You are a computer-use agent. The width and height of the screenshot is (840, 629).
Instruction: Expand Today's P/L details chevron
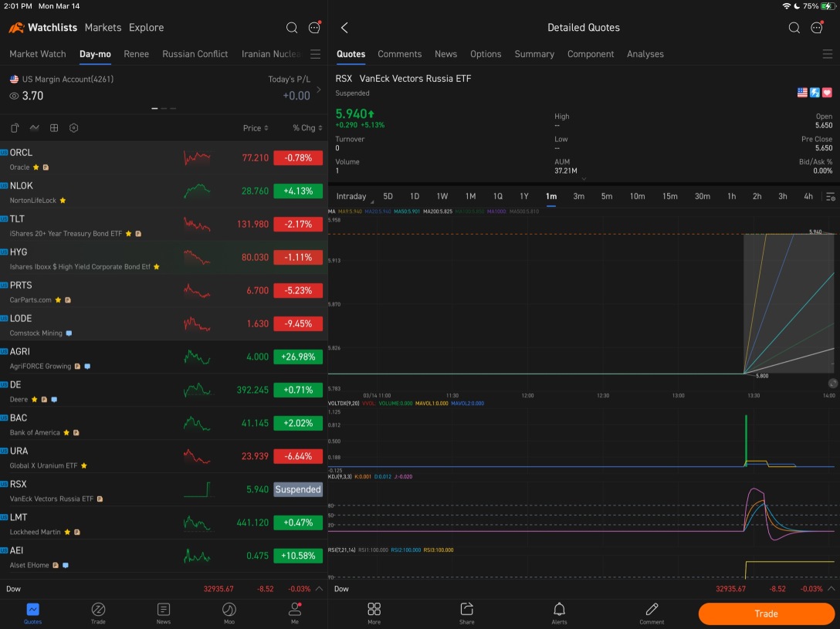(x=319, y=90)
